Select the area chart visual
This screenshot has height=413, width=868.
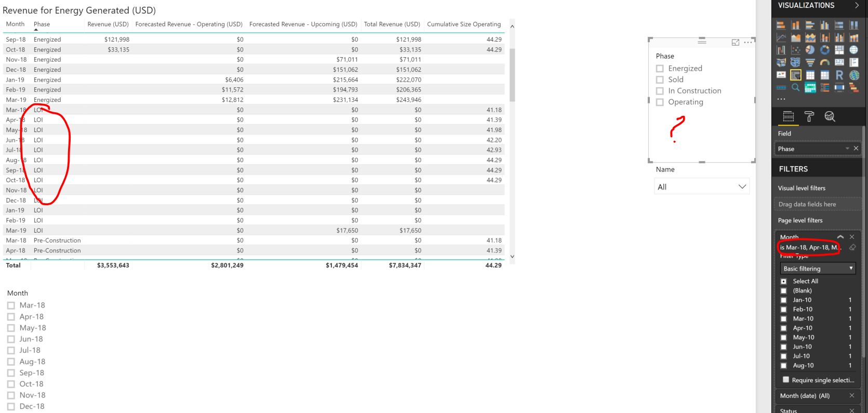(795, 37)
